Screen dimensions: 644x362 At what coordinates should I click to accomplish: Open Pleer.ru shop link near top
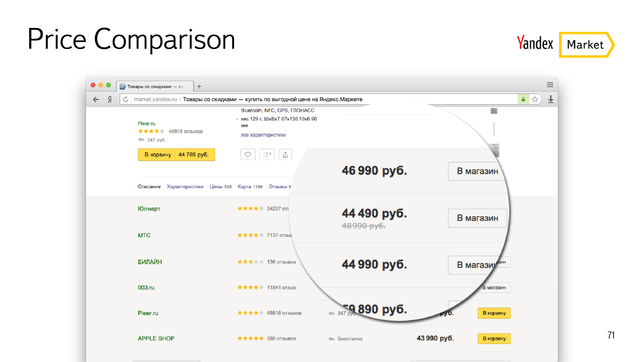[x=146, y=124]
